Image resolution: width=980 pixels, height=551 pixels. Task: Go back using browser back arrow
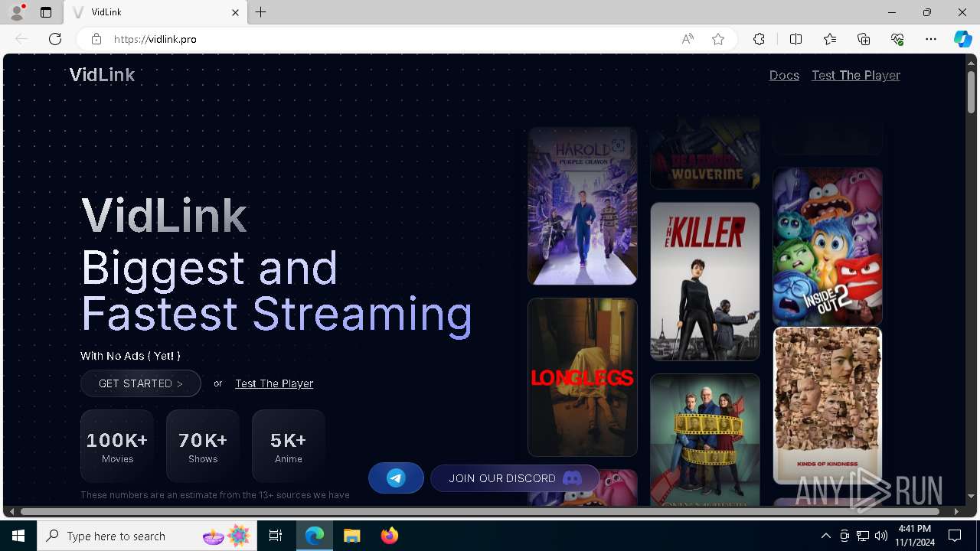tap(21, 39)
